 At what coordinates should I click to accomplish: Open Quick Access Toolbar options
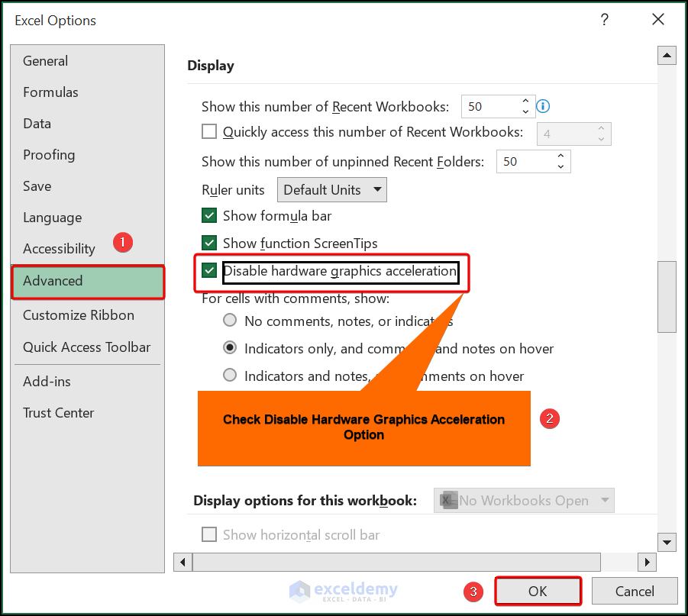pyautogui.click(x=88, y=347)
